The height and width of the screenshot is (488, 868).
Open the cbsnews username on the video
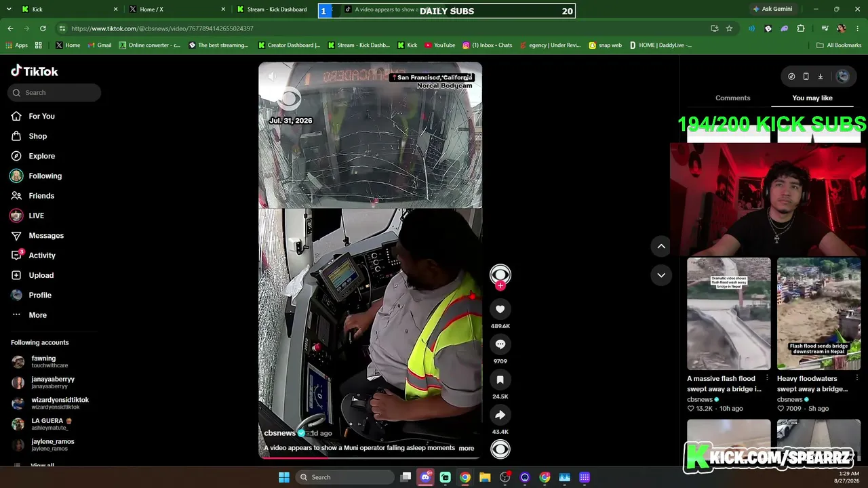pyautogui.click(x=279, y=433)
